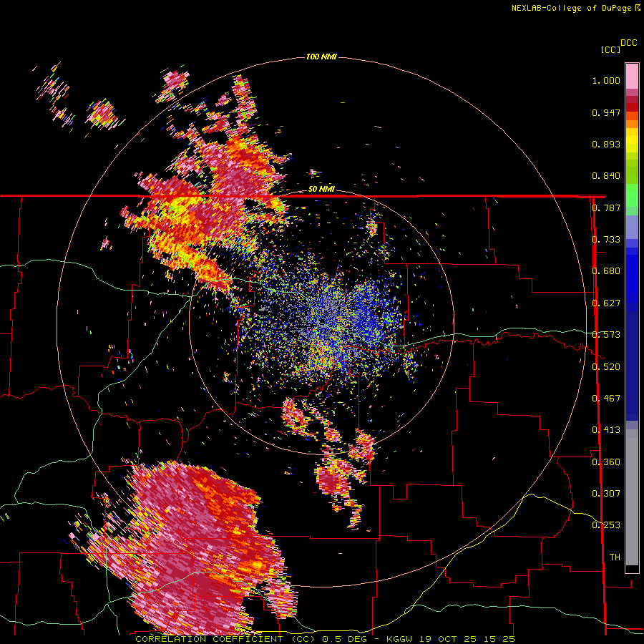Click the 0.573 scale label

pyautogui.click(x=606, y=335)
